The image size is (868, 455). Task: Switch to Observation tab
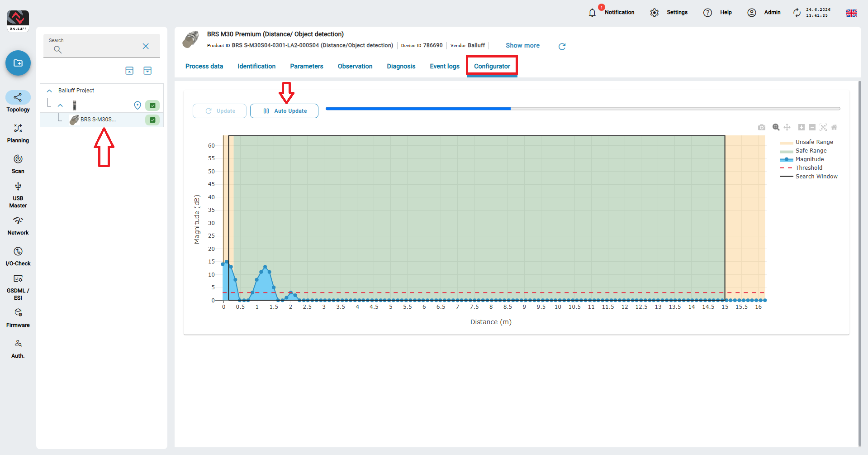coord(355,66)
